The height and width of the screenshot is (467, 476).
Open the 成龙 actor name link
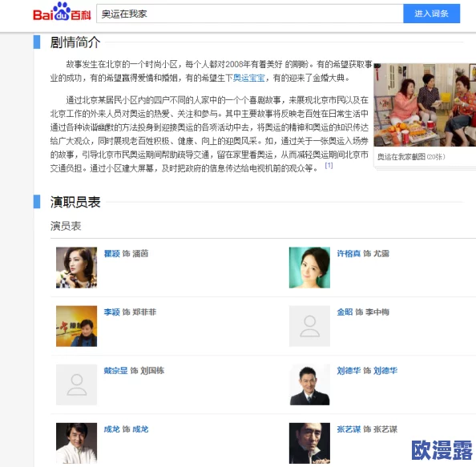point(111,429)
